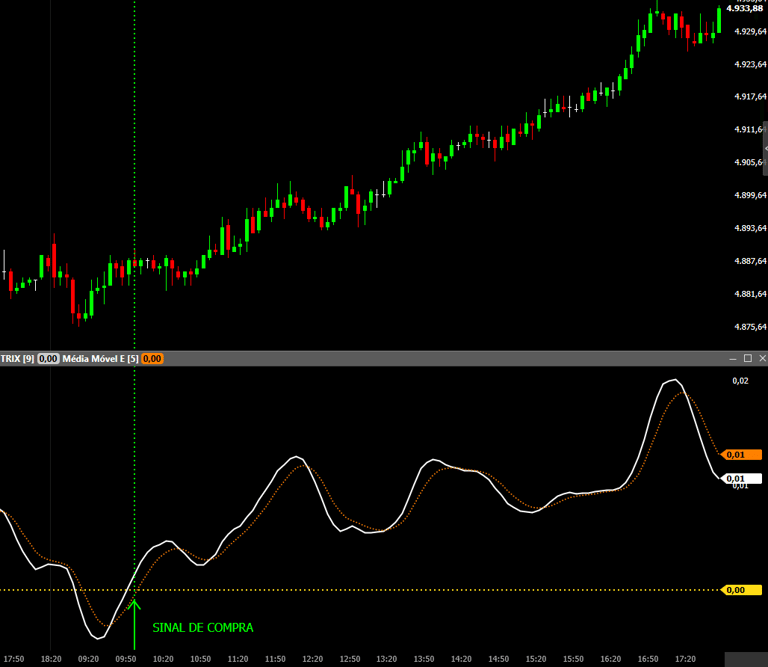Click the 14:20 time axis label
The image size is (768, 667).
pyautogui.click(x=461, y=659)
